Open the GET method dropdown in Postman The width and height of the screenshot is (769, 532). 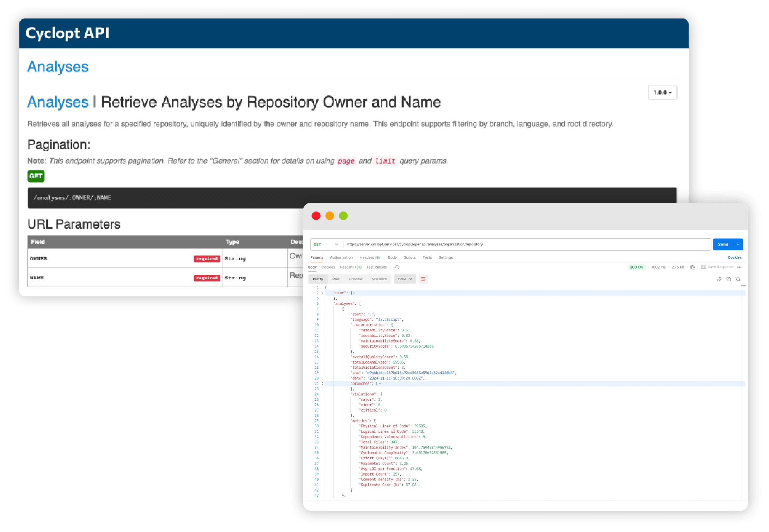click(326, 244)
